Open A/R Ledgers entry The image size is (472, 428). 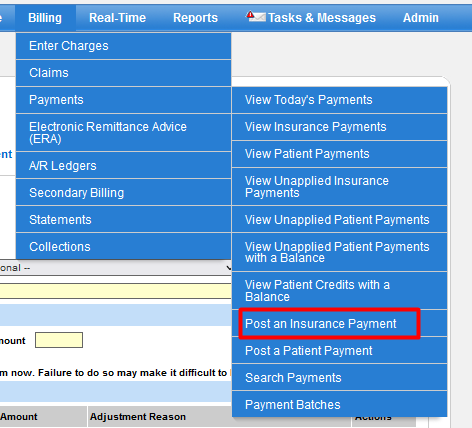(123, 165)
